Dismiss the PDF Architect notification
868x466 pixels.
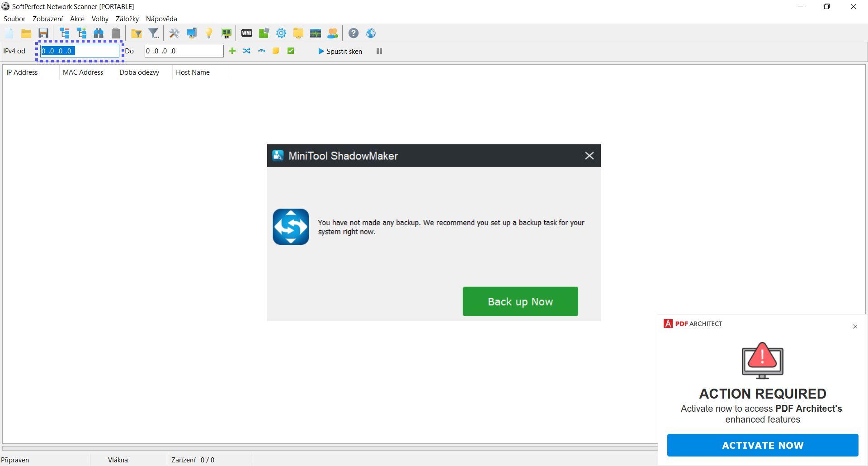855,326
